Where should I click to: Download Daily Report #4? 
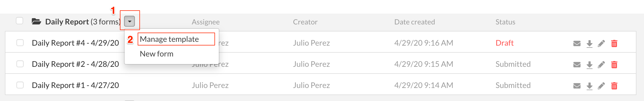(x=590, y=44)
